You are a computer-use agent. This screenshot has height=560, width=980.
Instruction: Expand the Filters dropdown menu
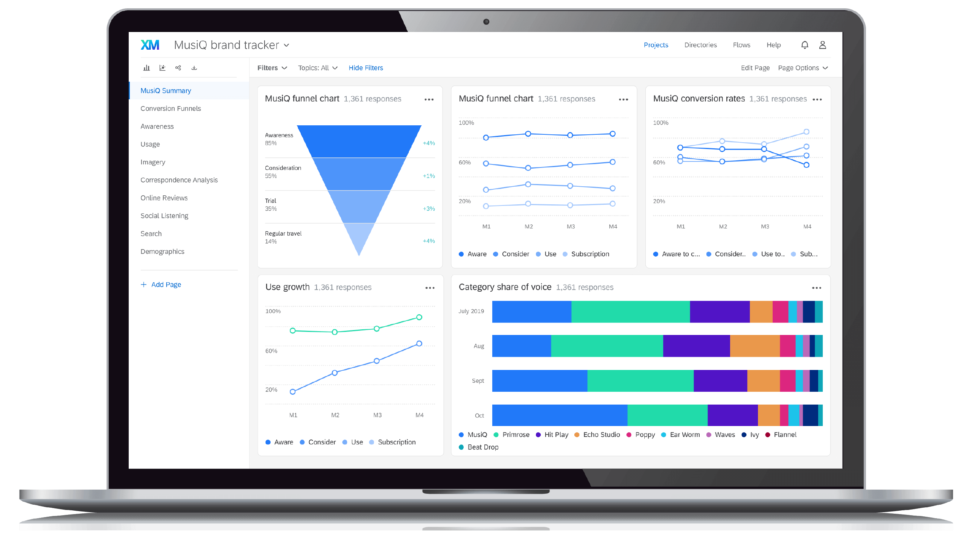(272, 67)
